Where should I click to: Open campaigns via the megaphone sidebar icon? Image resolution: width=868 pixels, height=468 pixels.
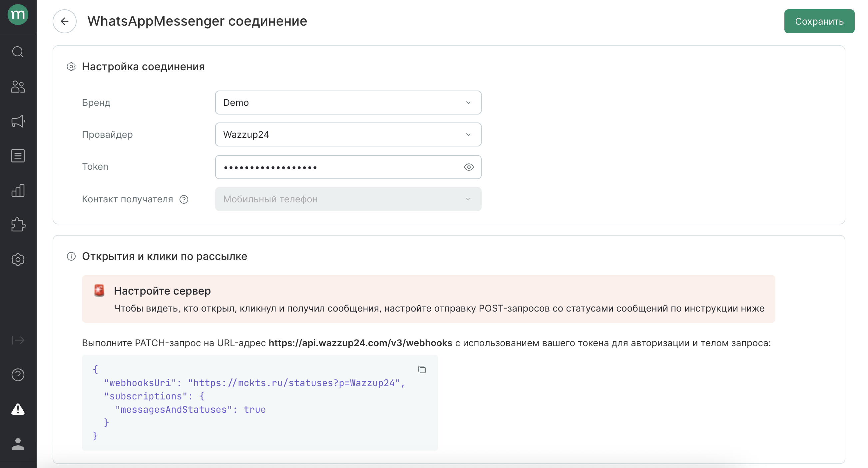click(x=18, y=121)
